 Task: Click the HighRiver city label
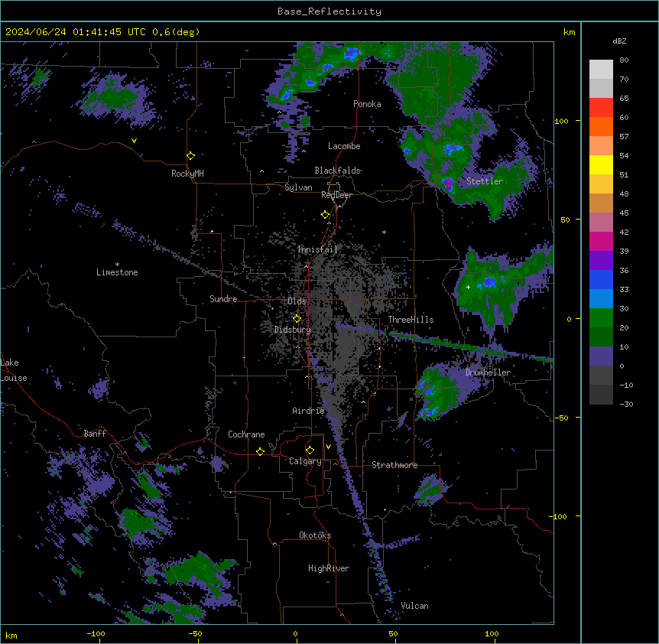point(329,568)
